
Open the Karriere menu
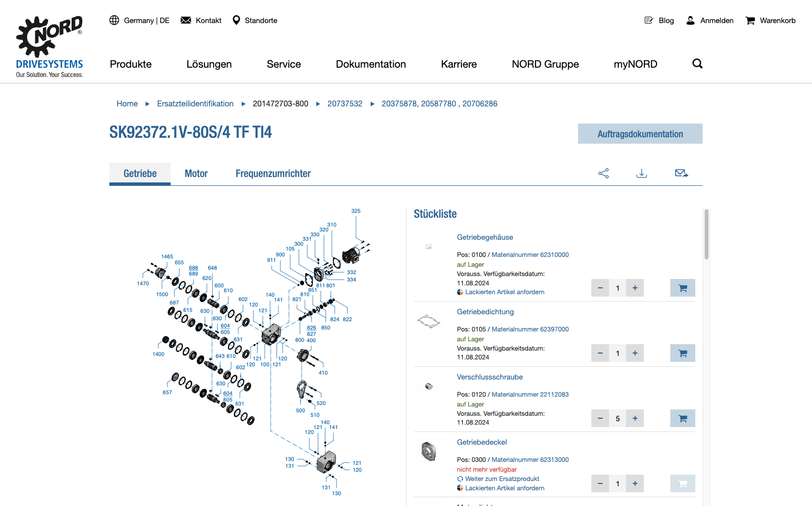459,64
